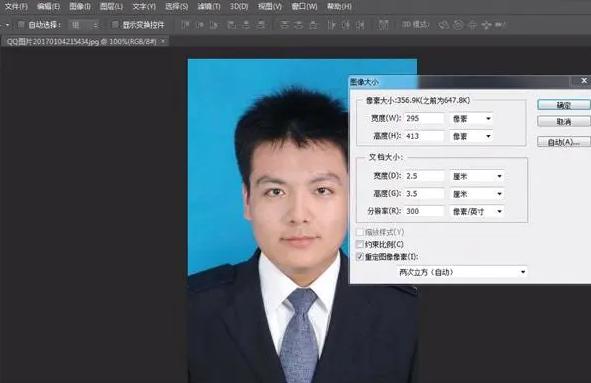Viewport: 591px width, 383px height.
Task: Close the 图像大小 dialog
Action: click(584, 81)
